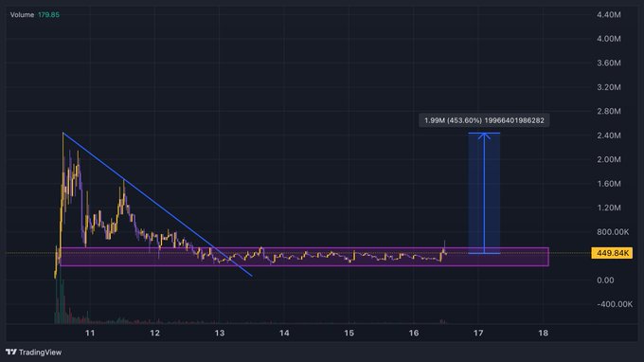Click the 4.00M price axis label
The height and width of the screenshot is (362, 644).
[609, 39]
